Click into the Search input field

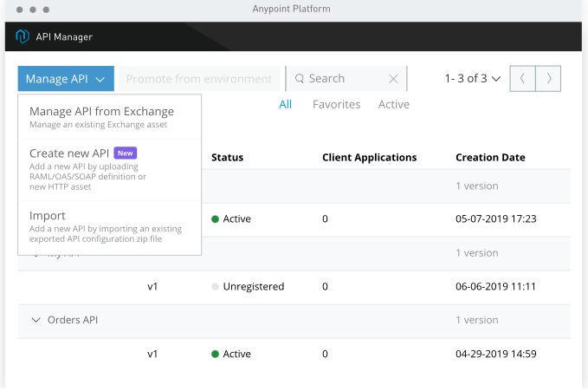[342, 79]
